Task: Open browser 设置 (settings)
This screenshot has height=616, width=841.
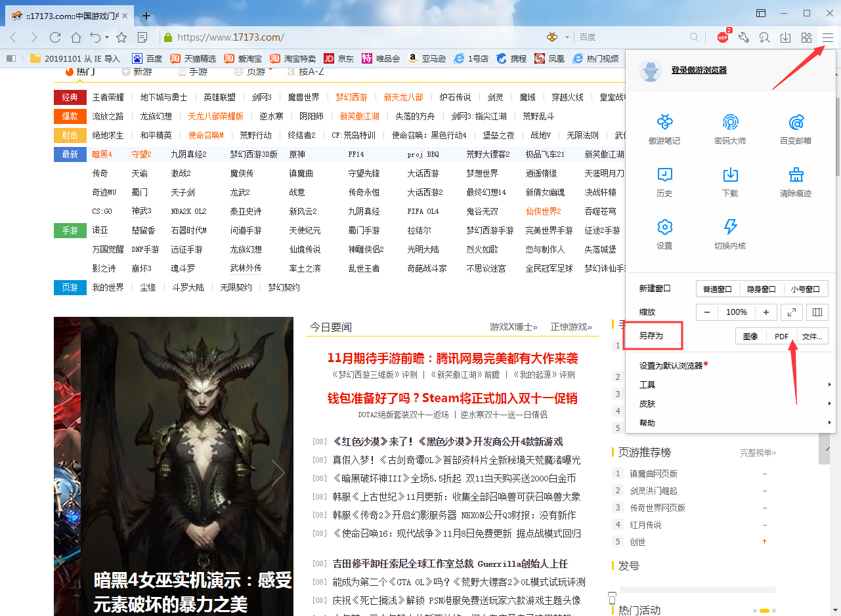Action: pyautogui.click(x=664, y=233)
